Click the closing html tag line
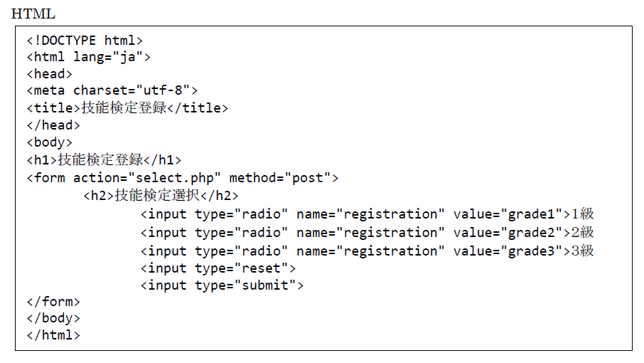644x363 pixels. pos(53,335)
